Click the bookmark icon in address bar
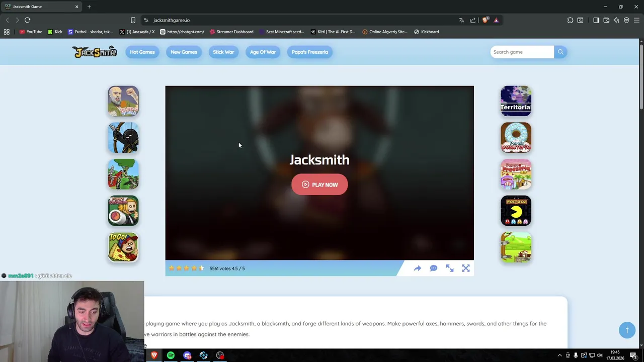 [x=133, y=20]
